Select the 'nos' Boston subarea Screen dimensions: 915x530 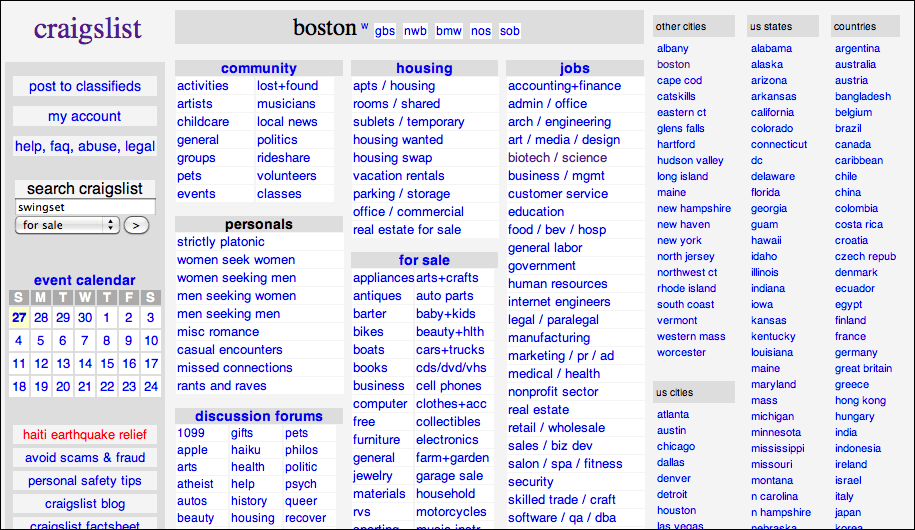click(481, 31)
